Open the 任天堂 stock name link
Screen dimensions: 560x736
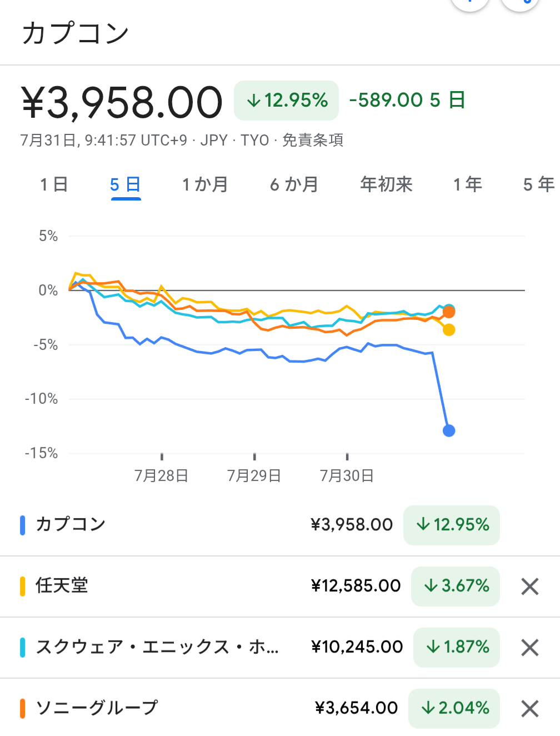[62, 585]
